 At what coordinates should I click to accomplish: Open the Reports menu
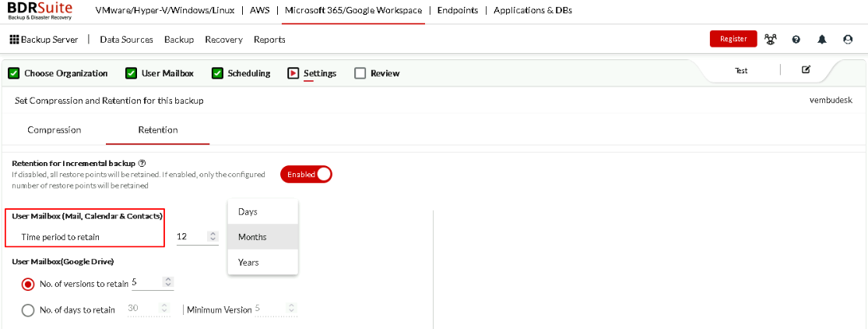click(269, 40)
